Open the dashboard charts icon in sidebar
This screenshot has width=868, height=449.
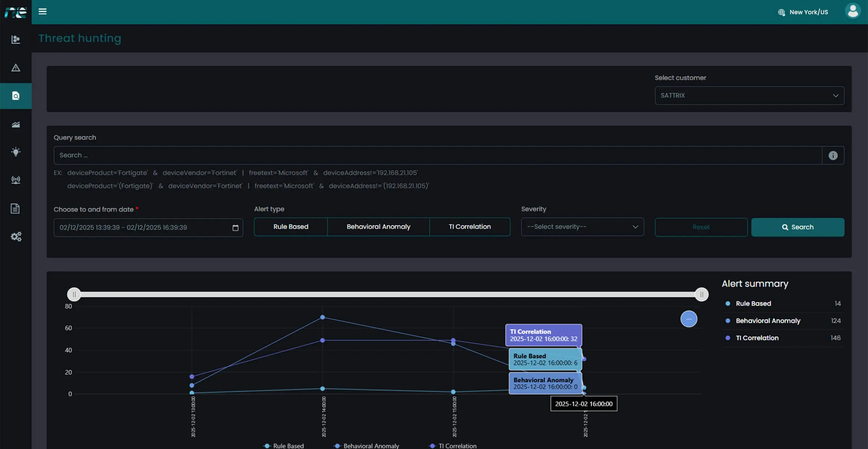tap(16, 39)
